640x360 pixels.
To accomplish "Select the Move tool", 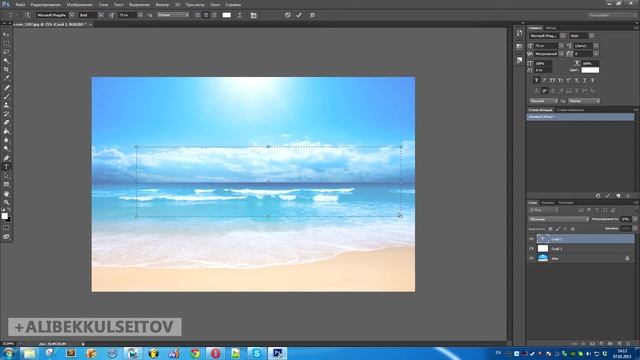I will [6, 35].
